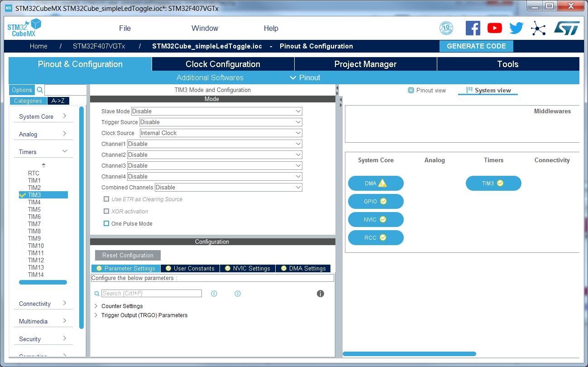Open the Trigger Source dropdown

(220, 122)
